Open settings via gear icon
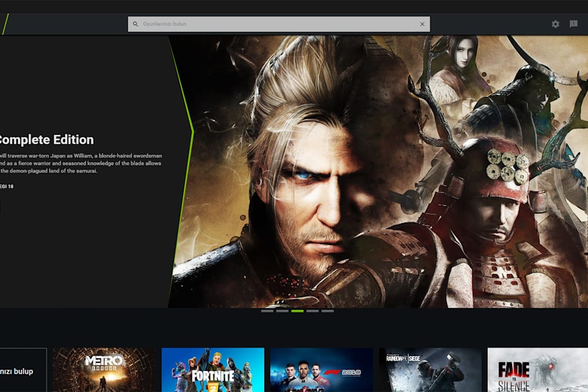The height and width of the screenshot is (392, 588). tap(555, 24)
